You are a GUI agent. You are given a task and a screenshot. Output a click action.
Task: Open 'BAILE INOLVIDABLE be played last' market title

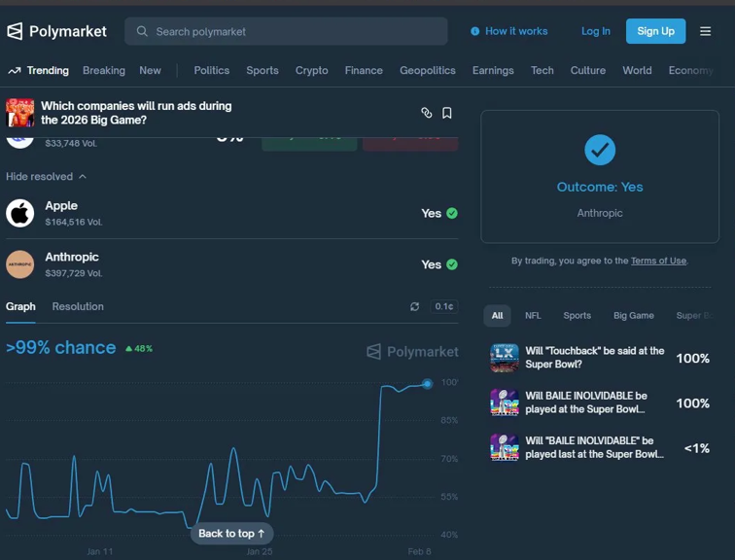(x=594, y=447)
